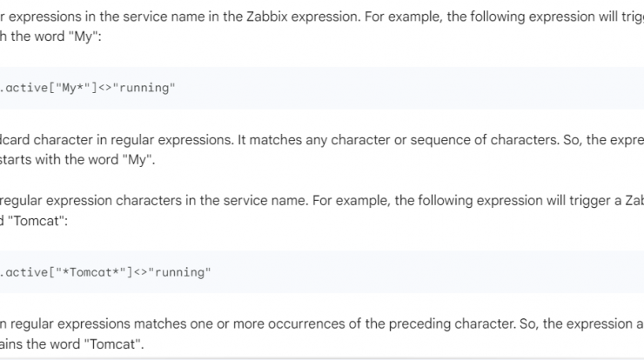Click the "running" string in the My* code
This screenshot has height=360, width=644.
pyautogui.click(x=144, y=88)
